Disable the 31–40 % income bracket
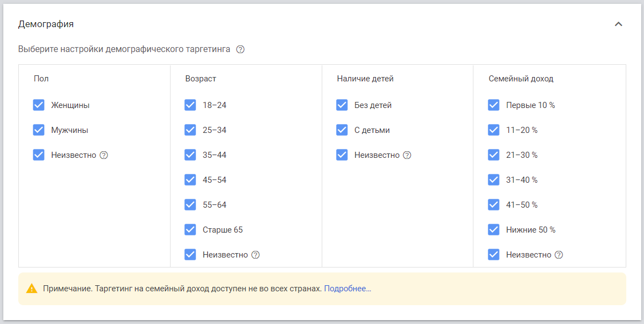Viewport: 644px width, 324px height. tap(494, 180)
